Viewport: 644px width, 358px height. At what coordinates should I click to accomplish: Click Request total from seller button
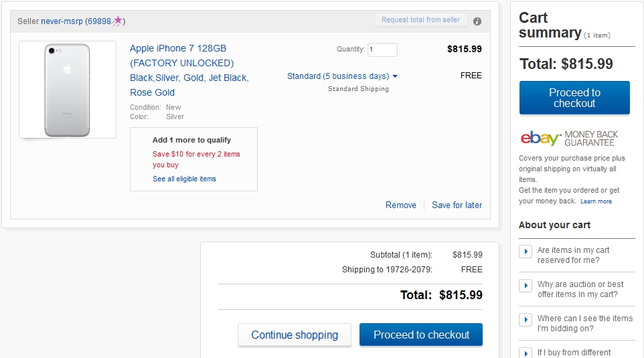point(420,20)
